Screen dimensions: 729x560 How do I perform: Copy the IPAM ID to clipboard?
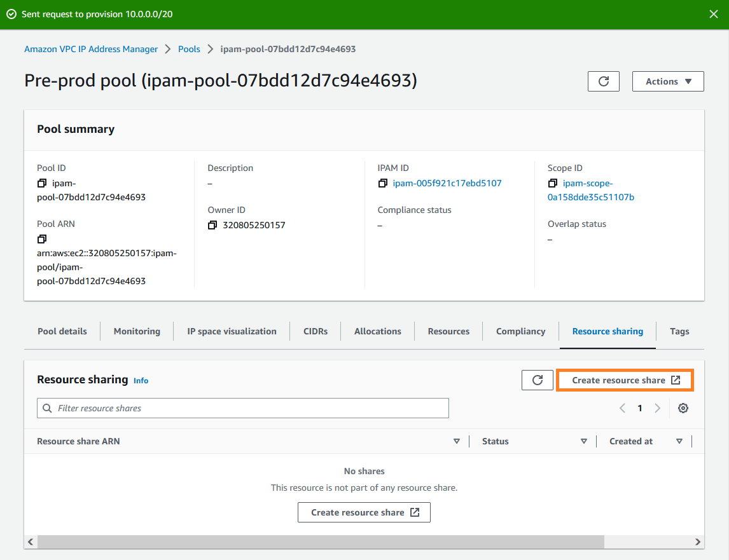[382, 183]
